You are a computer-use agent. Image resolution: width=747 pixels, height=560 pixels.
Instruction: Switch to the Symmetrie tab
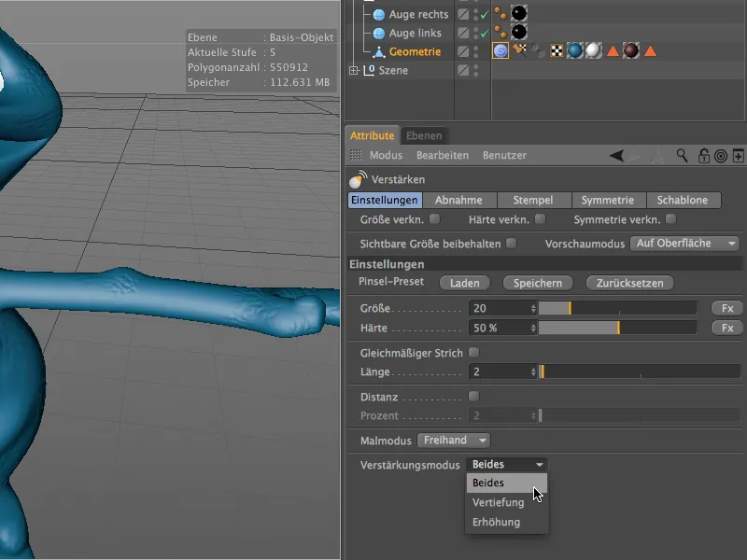pos(608,200)
